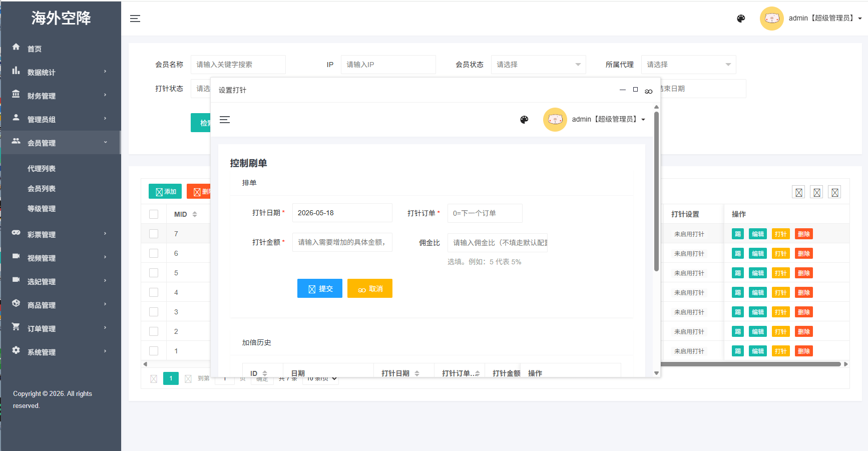This screenshot has height=451, width=868.
Task: Go to previous page in pagination
Action: click(x=154, y=379)
